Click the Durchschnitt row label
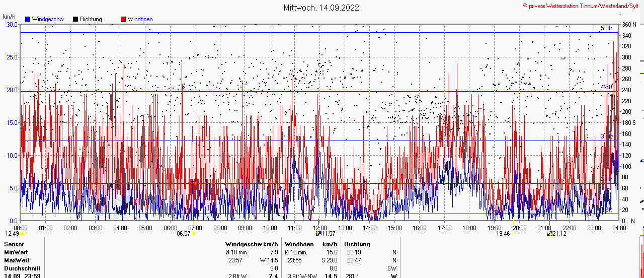Screen dimensions: 644x278 point(22,268)
